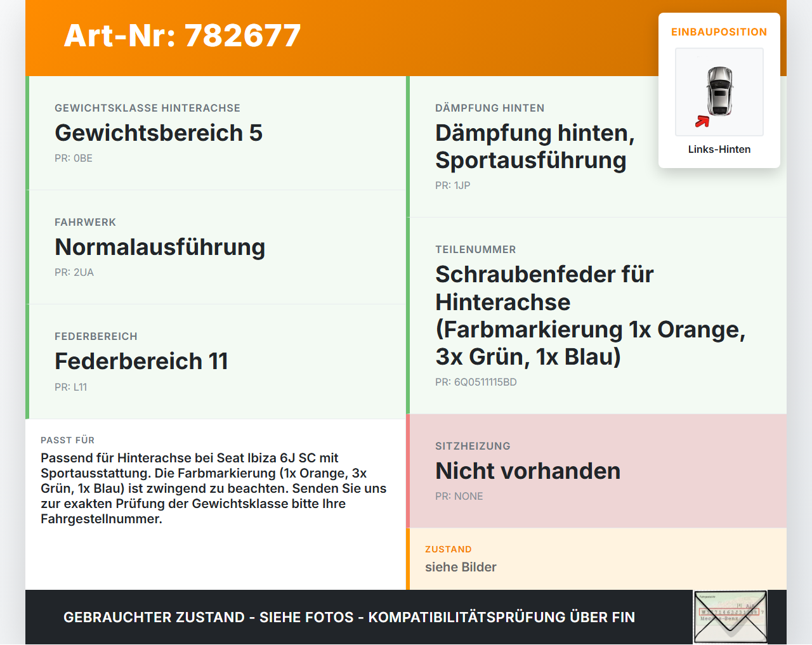The image size is (812, 645).
Task: Click part number PR: 6Q0511115BD
Action: 476,382
